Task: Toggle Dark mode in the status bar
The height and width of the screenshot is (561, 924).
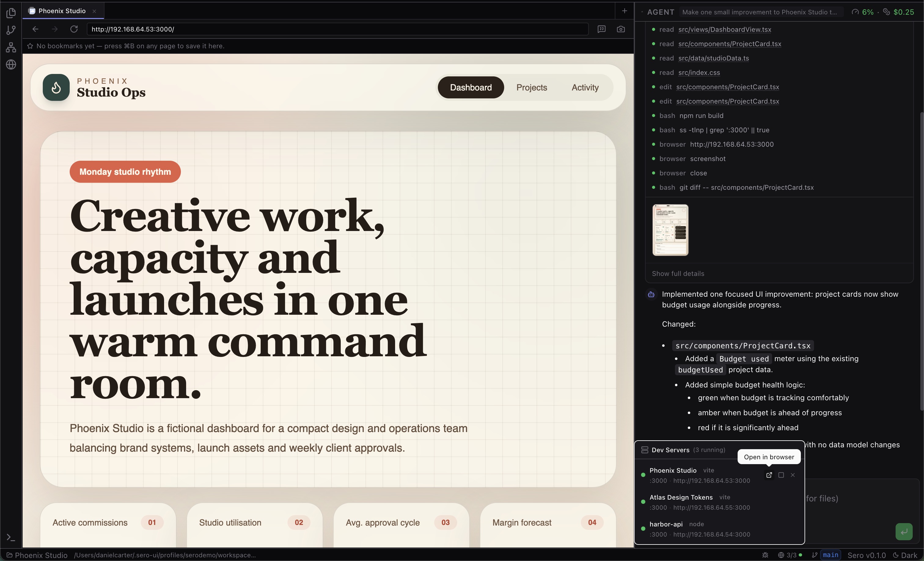Action: (x=906, y=555)
